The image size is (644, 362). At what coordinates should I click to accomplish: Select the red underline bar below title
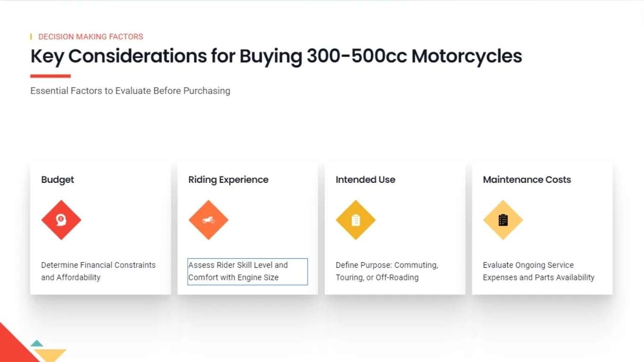[x=50, y=76]
